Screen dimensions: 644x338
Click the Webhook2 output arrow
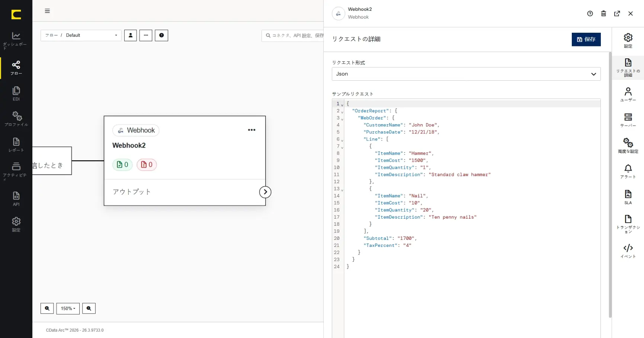(265, 192)
